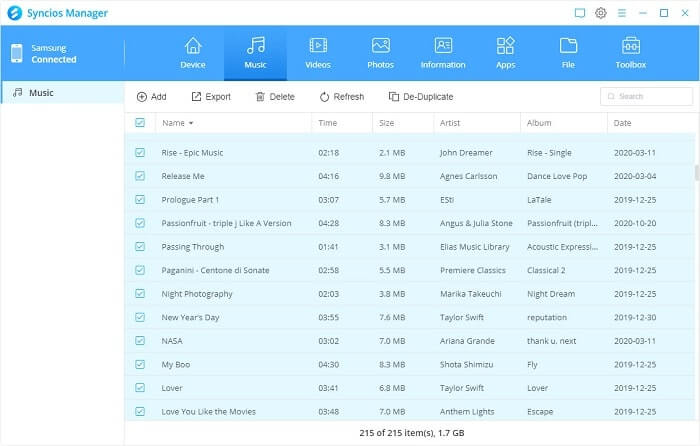700x446 pixels.
Task: Select the song name 'Prologue Part 1'
Action: (190, 200)
